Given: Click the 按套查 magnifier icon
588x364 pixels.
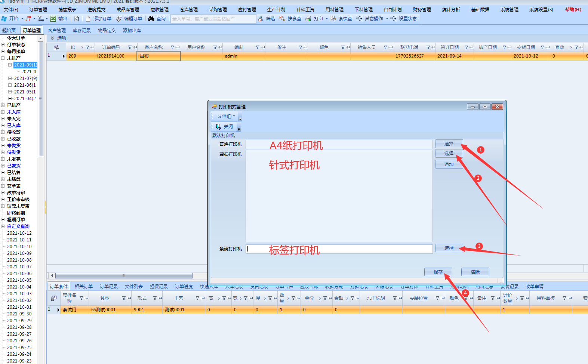Looking at the screenshot, I should pos(282,19).
